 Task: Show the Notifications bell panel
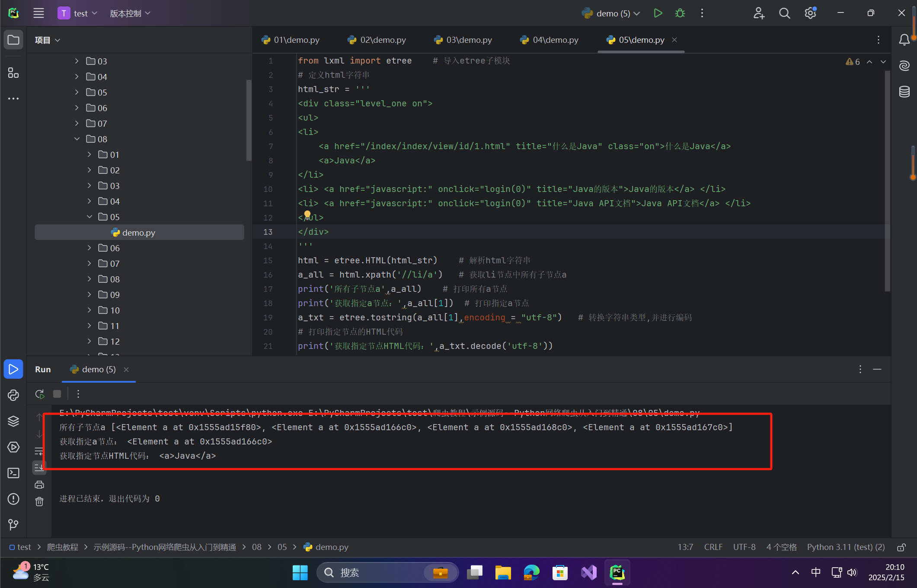pyautogui.click(x=904, y=40)
